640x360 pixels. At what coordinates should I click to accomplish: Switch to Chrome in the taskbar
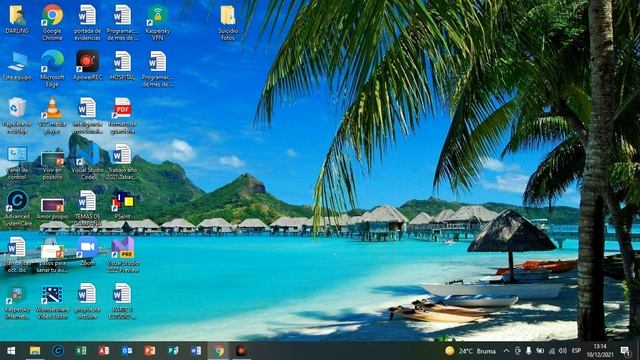click(219, 351)
